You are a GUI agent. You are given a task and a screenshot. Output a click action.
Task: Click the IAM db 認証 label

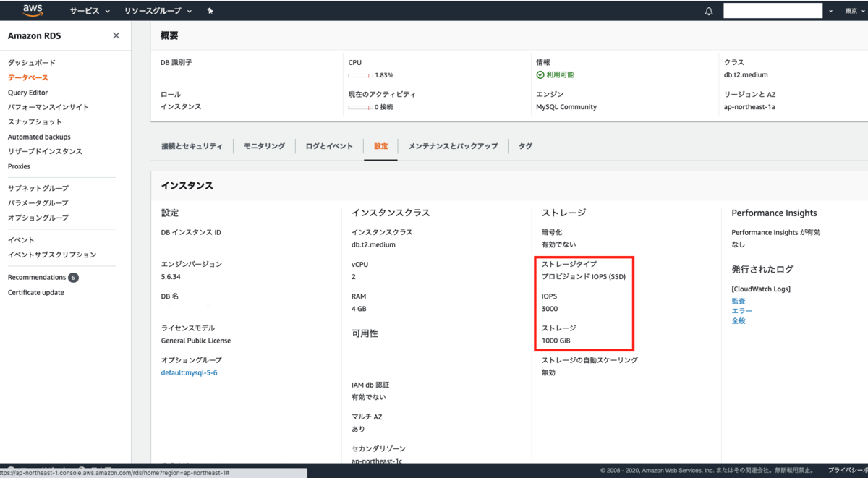pos(370,385)
